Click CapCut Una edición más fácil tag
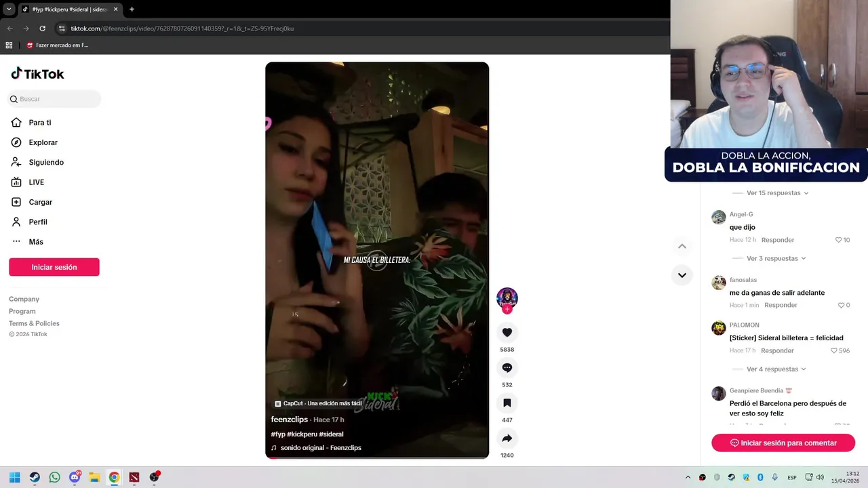Viewport: 868px width, 488px height. click(x=318, y=403)
